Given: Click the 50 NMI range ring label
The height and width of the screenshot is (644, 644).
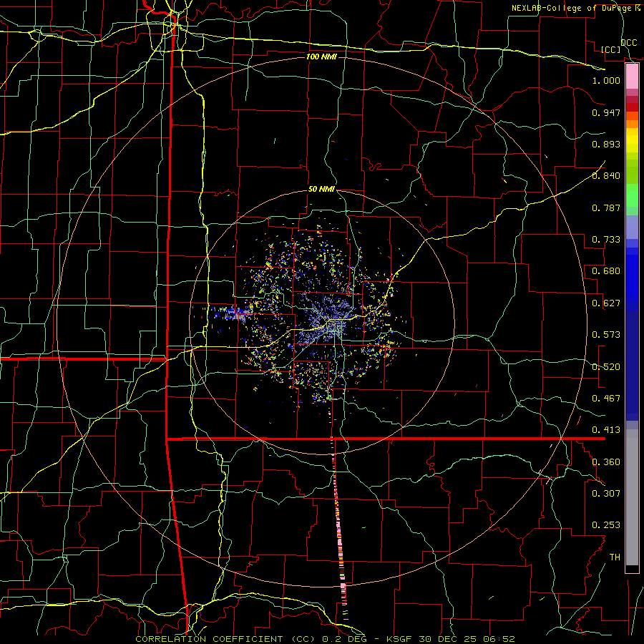Looking at the screenshot, I should click(x=321, y=189).
